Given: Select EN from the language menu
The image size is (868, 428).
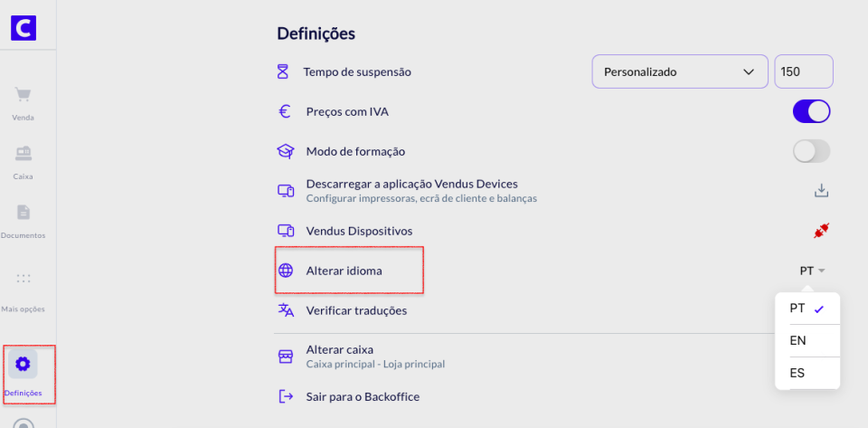Looking at the screenshot, I should click(798, 340).
